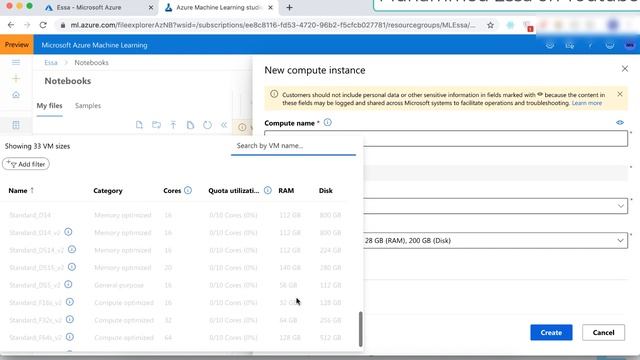Screen dimensions: 640x360
Task: Go to Home via sidebar house icon
Action: 16,95
